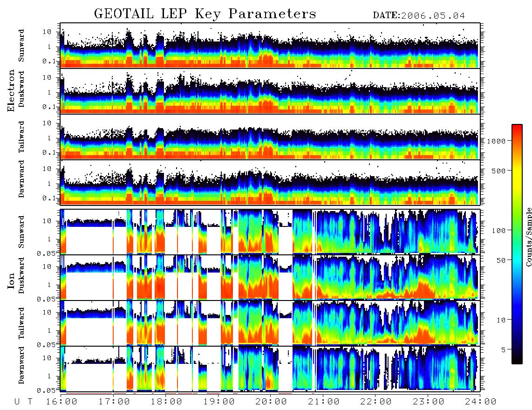Click inside the Electron Duskward spectrogram panel
Screen dimensions: 532x410
[x=270, y=91]
